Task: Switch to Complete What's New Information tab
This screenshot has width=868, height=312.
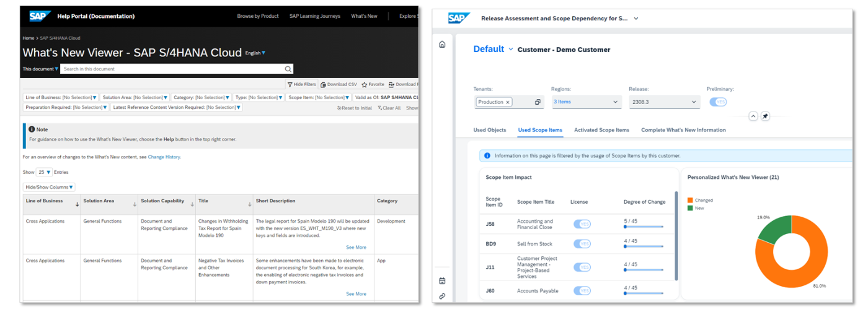Action: [x=683, y=130]
